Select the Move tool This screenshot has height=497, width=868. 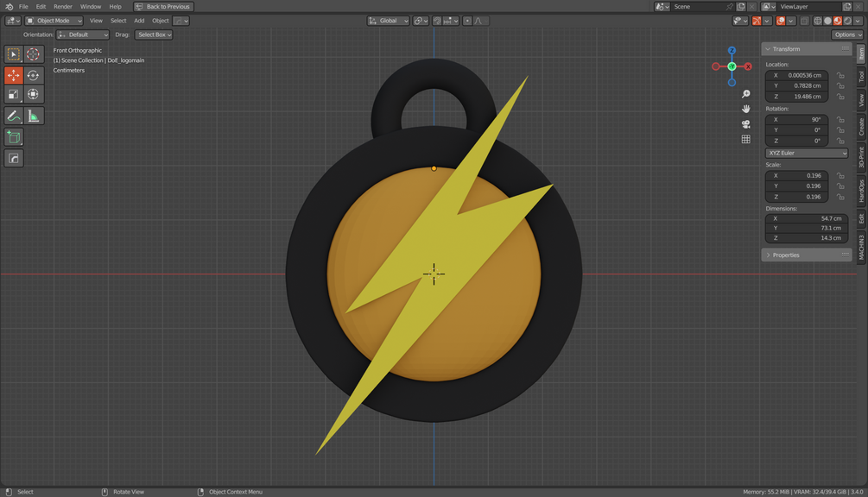tap(14, 75)
